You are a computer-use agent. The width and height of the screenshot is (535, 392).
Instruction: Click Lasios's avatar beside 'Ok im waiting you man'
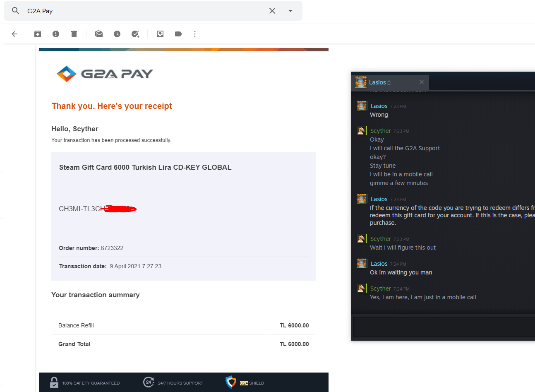(362, 263)
